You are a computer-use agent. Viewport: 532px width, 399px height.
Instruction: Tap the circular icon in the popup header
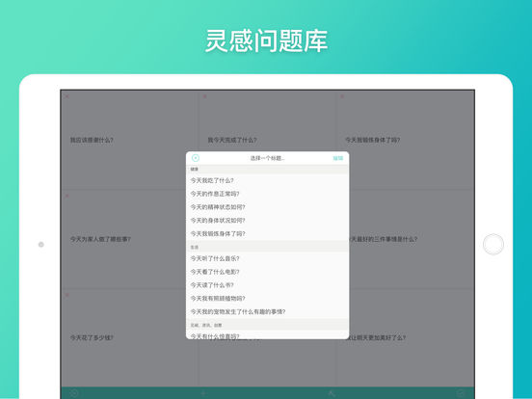pyautogui.click(x=196, y=158)
